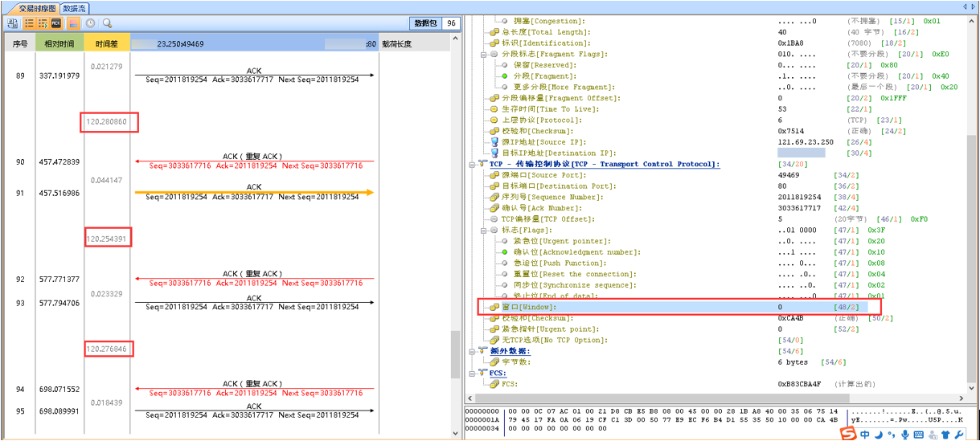Collapse the TCP Transport Control Protocol node
Viewport: 980px width, 441px height.
coord(472,164)
